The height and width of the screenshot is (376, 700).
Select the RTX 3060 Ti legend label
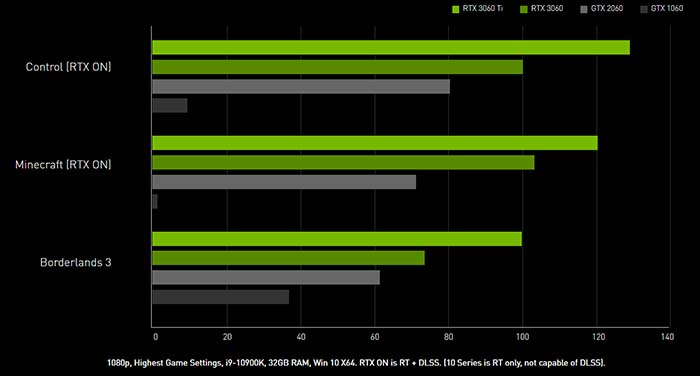click(483, 8)
